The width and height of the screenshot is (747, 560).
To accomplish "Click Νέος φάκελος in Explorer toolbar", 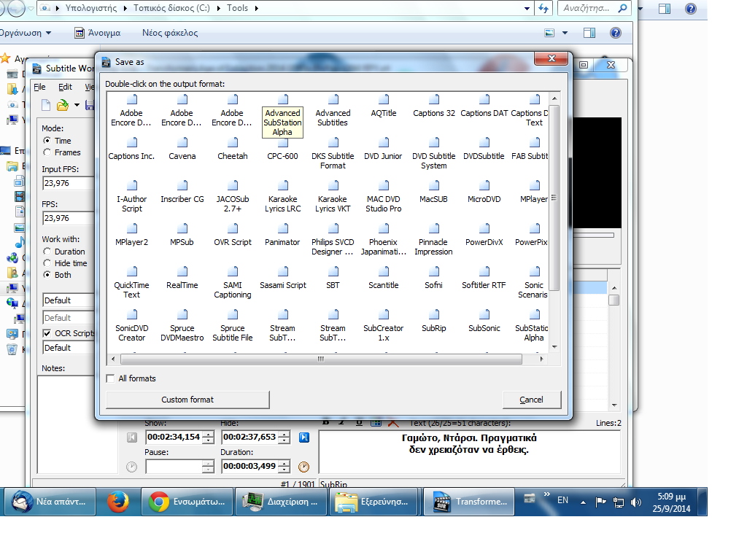I will point(170,33).
